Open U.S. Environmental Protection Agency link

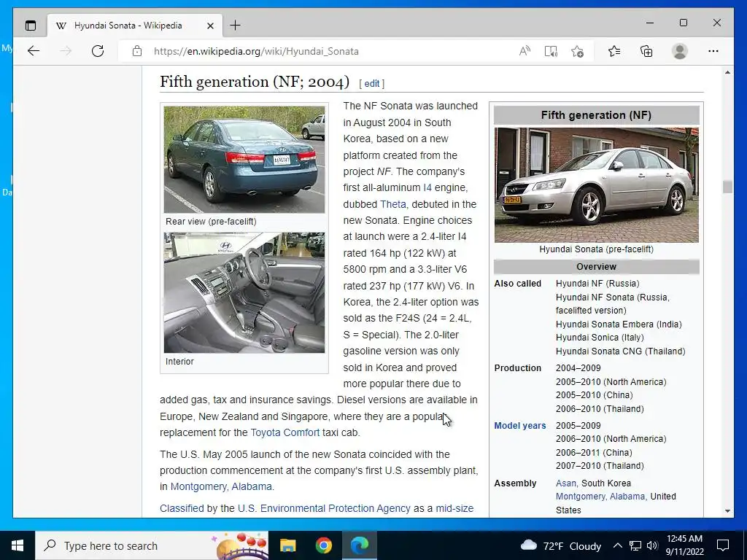coord(324,508)
